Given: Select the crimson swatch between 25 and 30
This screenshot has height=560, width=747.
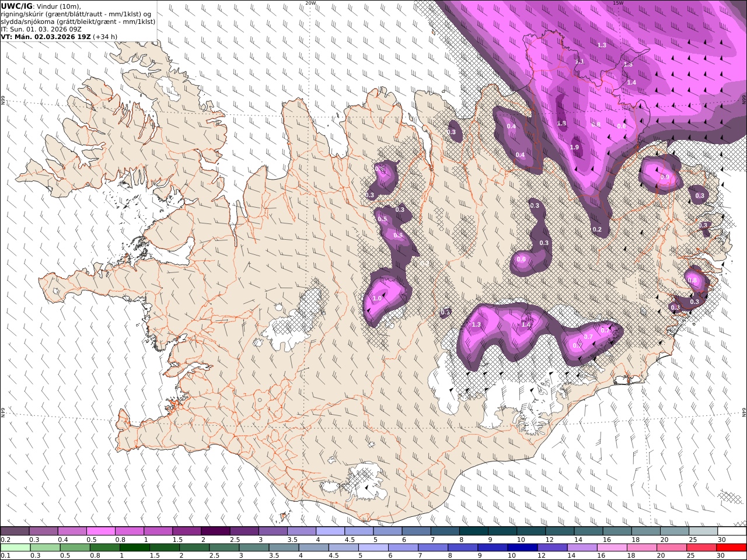Looking at the screenshot, I should [700, 548].
